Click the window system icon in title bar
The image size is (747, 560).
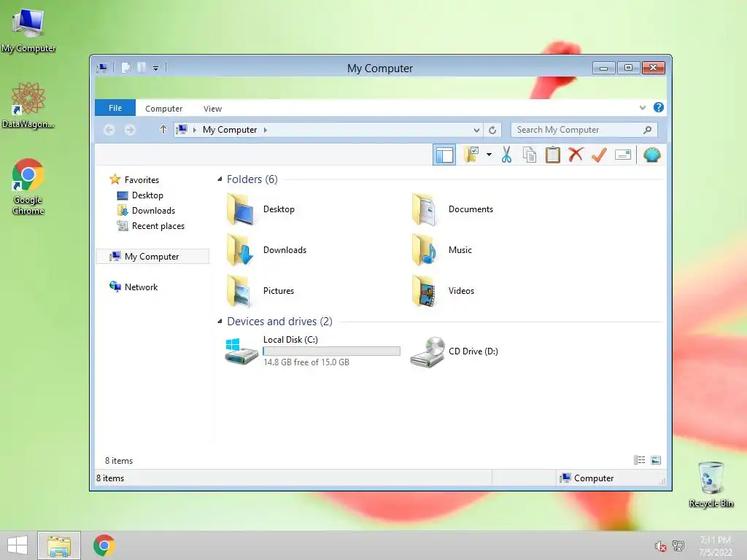coord(102,68)
